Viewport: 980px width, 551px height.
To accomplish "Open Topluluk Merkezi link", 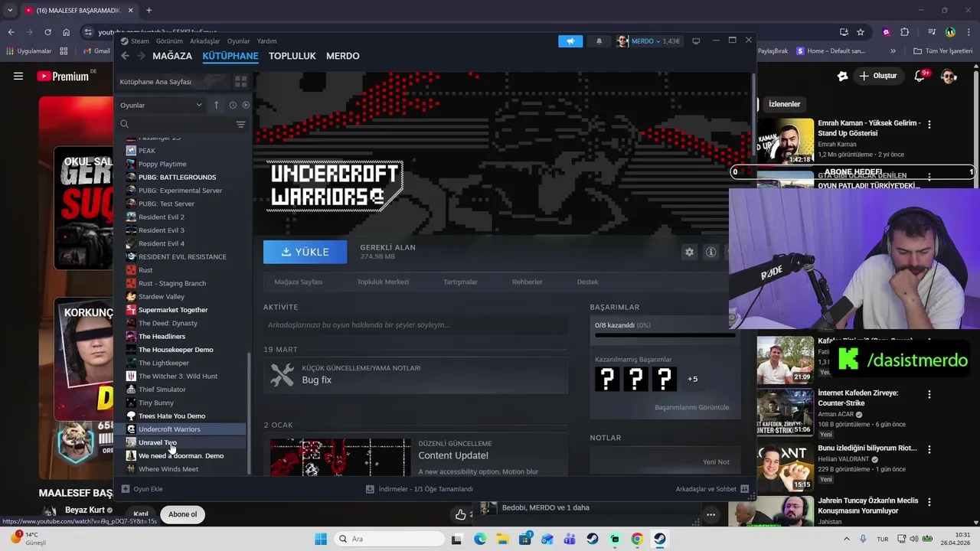I will pyautogui.click(x=383, y=282).
